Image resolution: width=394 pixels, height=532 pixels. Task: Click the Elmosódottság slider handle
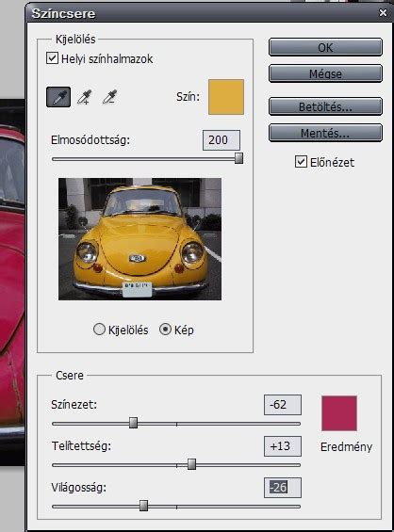(238, 158)
